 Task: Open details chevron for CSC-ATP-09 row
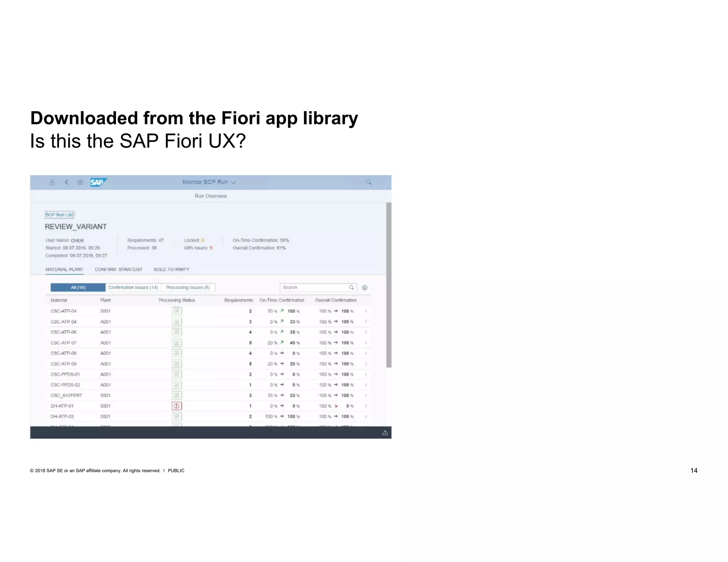coord(366,364)
